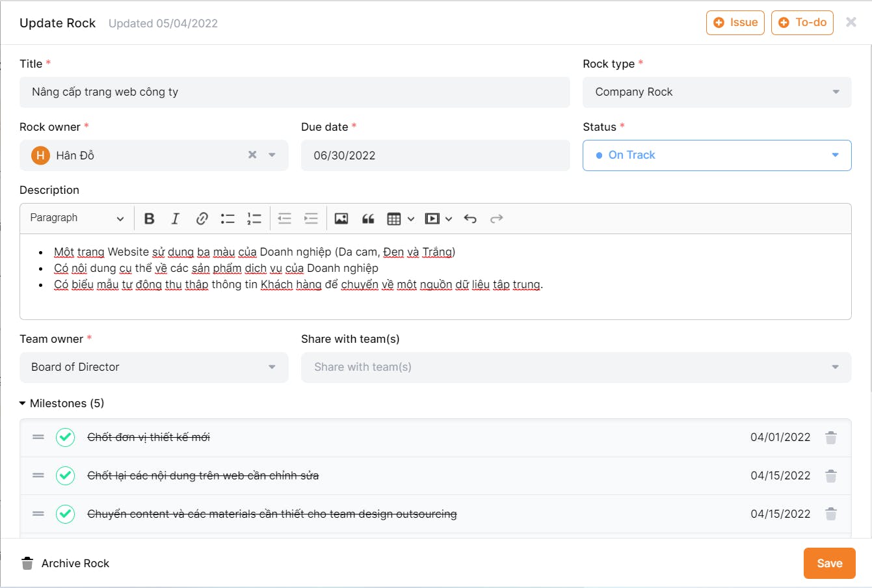Open the Team owner dropdown
The image size is (872, 588).
tap(153, 367)
